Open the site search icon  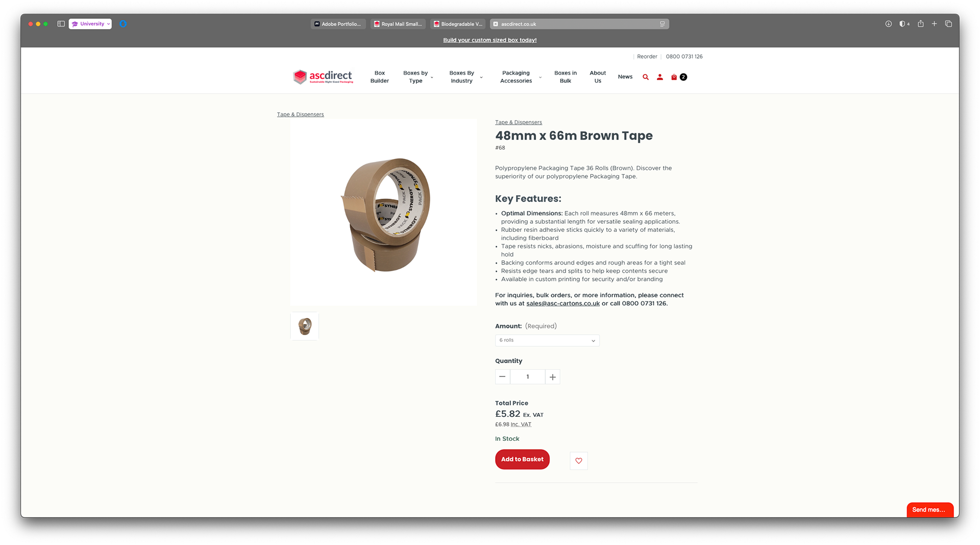click(x=646, y=77)
